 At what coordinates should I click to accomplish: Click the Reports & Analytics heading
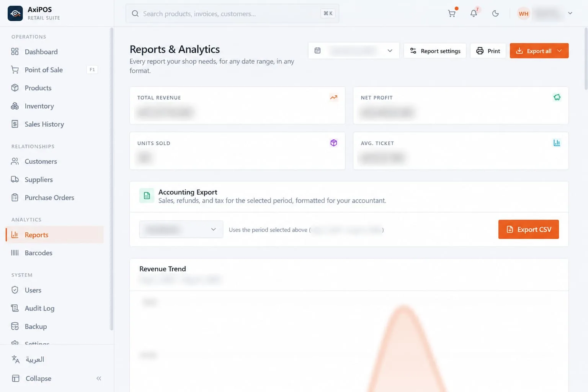(x=175, y=49)
